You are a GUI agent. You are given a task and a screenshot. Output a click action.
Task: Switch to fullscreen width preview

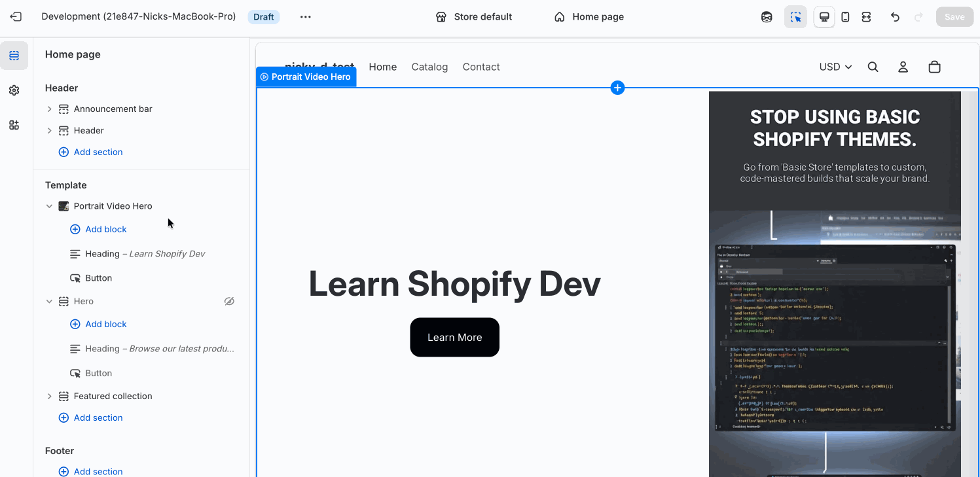point(866,17)
